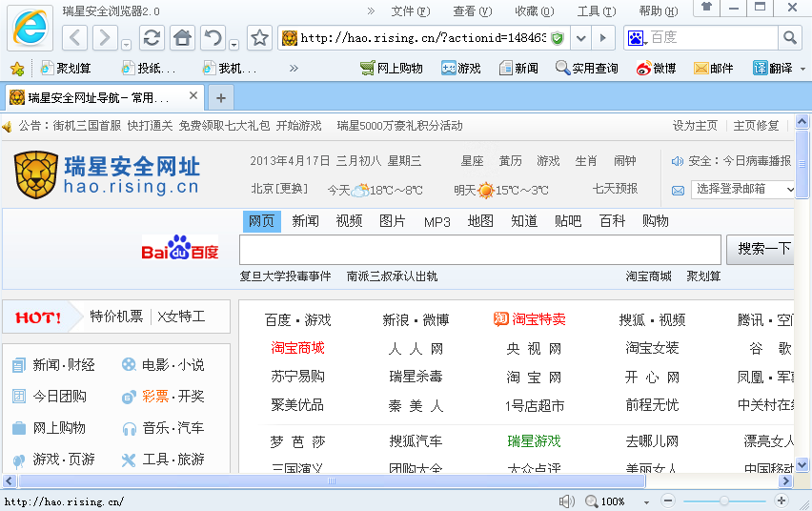
Task: Open the 淘宝商城 red link
Action: pyautogui.click(x=297, y=348)
